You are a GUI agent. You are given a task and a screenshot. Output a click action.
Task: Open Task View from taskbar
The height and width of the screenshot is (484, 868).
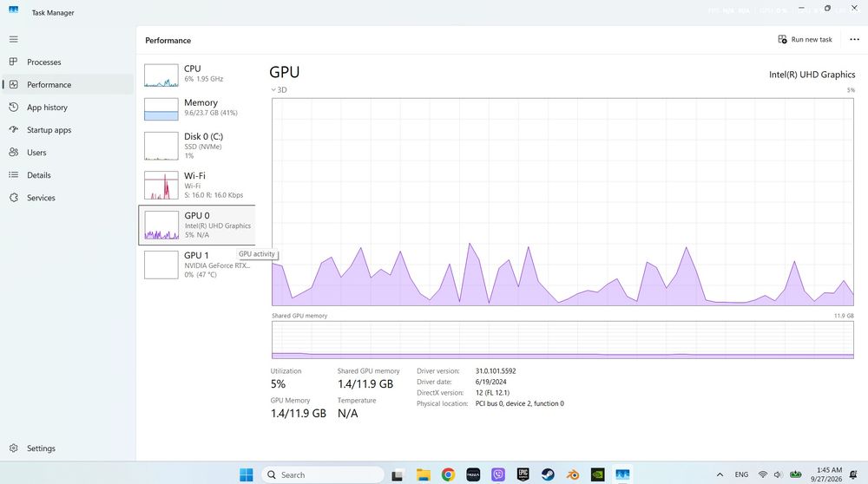point(397,474)
